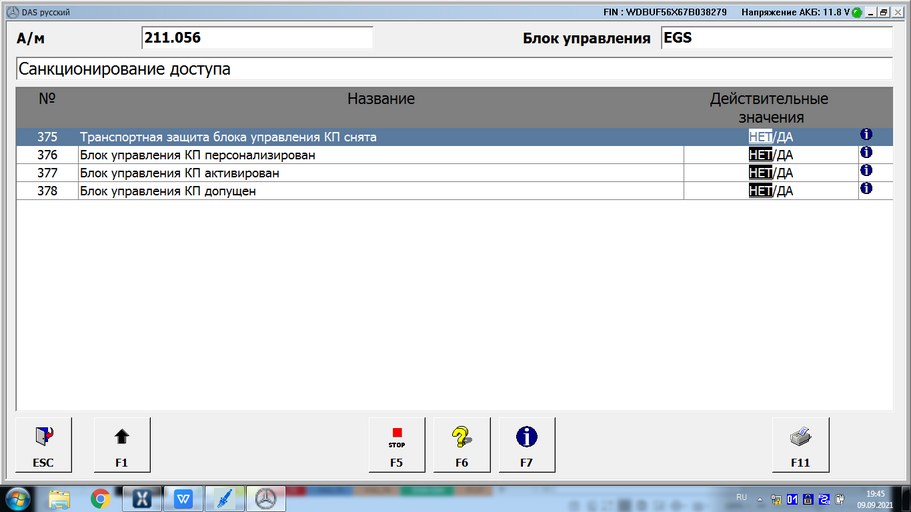Open the blue W app in taskbar
The height and width of the screenshot is (512, 911).
coord(183,499)
